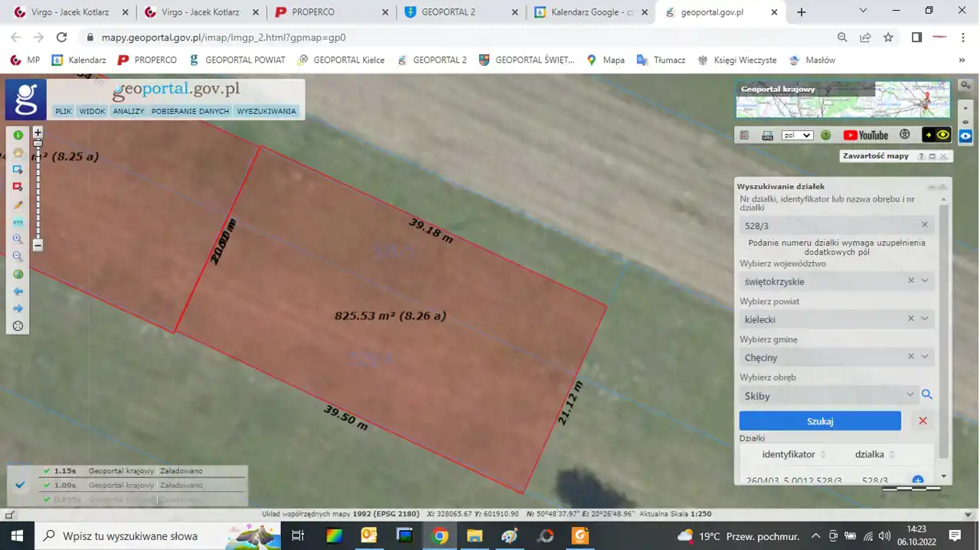980x550 pixels.
Task: Open the YouTube link icon
Action: point(865,136)
